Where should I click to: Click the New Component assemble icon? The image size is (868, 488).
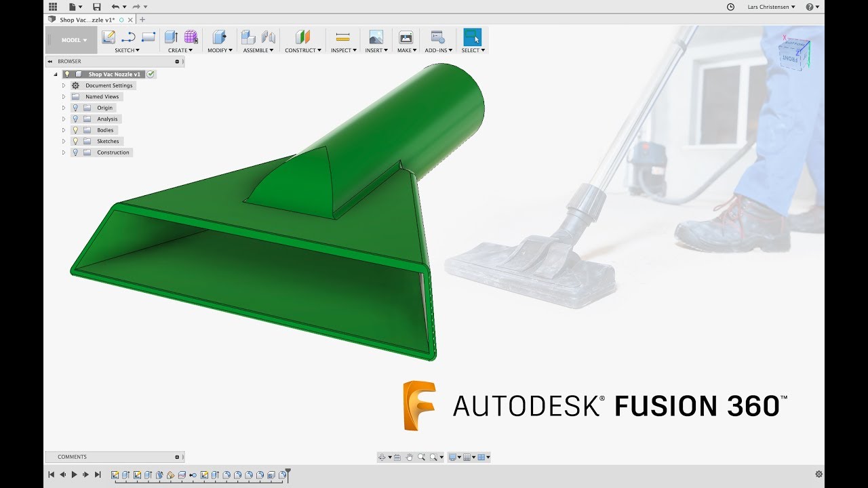(248, 37)
